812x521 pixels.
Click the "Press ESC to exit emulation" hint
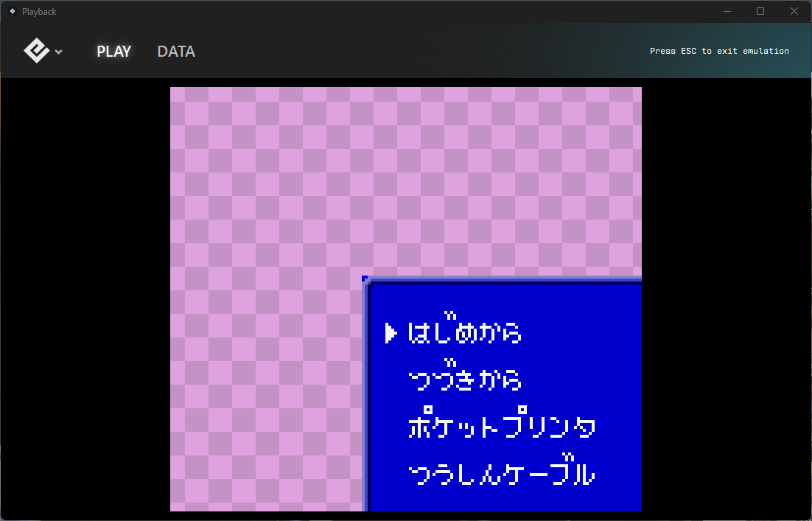(x=719, y=51)
